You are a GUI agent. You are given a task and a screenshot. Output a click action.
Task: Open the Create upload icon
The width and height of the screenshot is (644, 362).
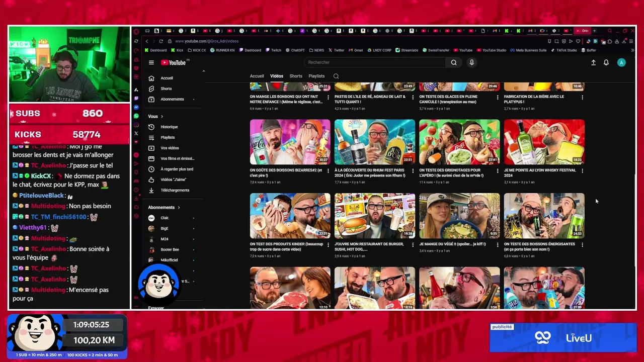click(x=593, y=62)
